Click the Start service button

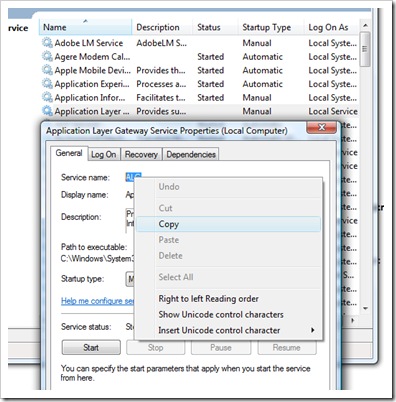click(x=91, y=348)
